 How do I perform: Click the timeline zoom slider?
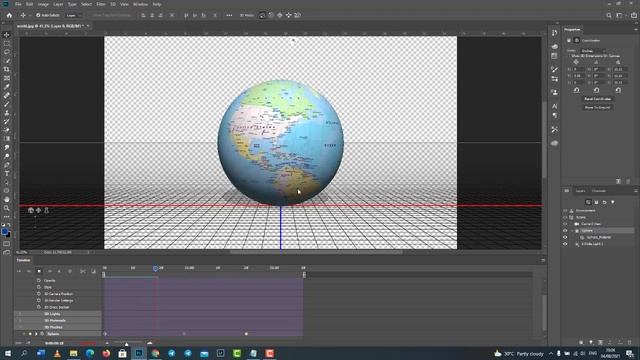pyautogui.click(x=128, y=343)
